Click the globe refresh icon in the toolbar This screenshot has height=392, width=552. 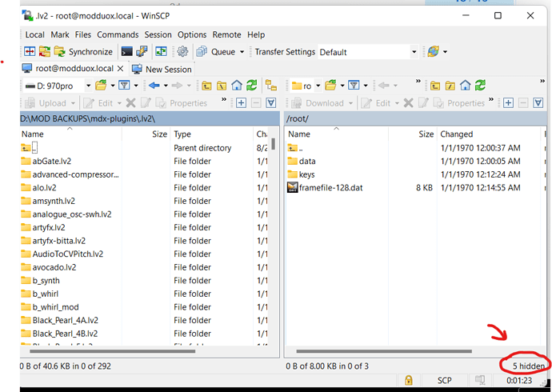pyautogui.click(x=433, y=52)
